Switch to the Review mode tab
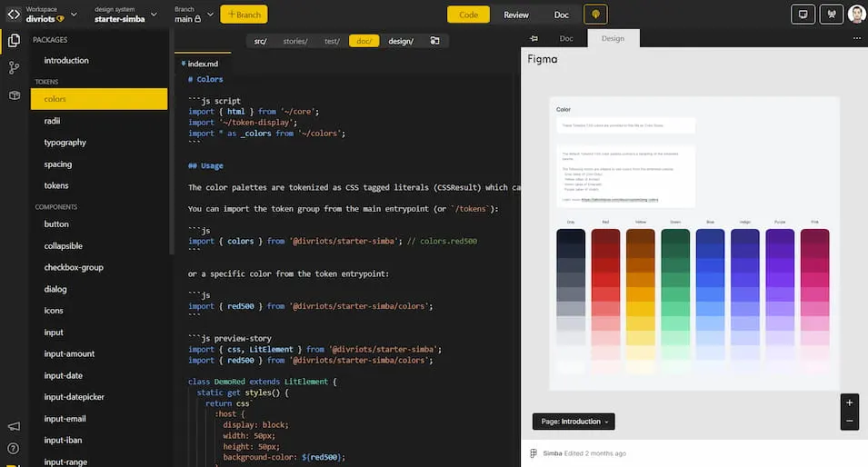Viewport: 868px width, 467px height. click(516, 15)
